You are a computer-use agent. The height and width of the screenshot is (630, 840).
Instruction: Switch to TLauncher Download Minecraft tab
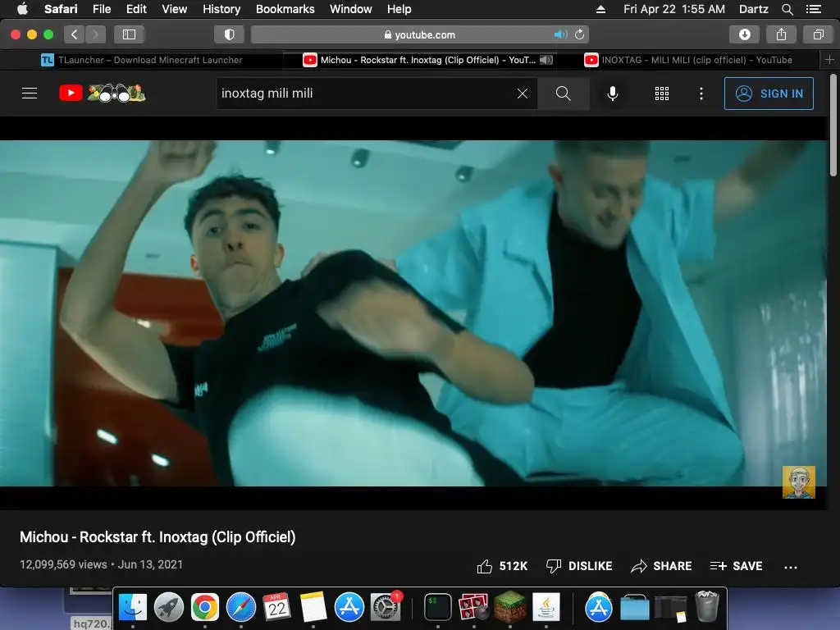tap(141, 60)
